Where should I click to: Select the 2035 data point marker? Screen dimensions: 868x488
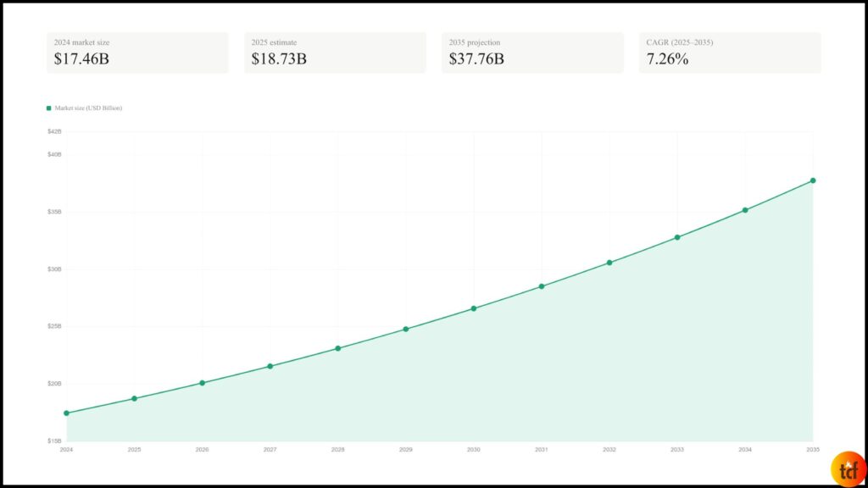pos(813,180)
